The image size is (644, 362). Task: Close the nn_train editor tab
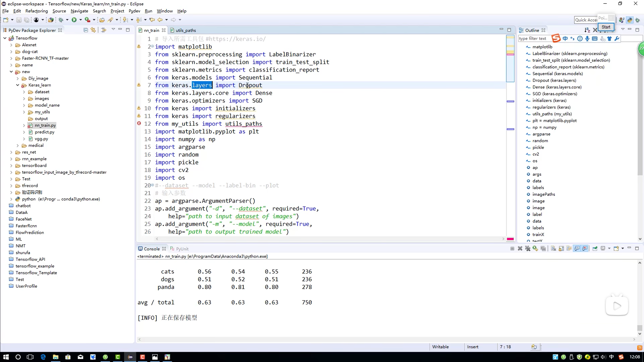point(164,30)
